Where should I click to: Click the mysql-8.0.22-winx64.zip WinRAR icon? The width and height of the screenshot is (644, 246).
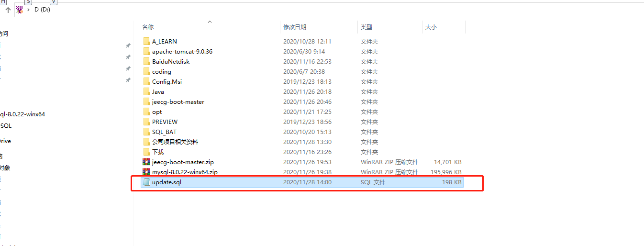pos(146,172)
